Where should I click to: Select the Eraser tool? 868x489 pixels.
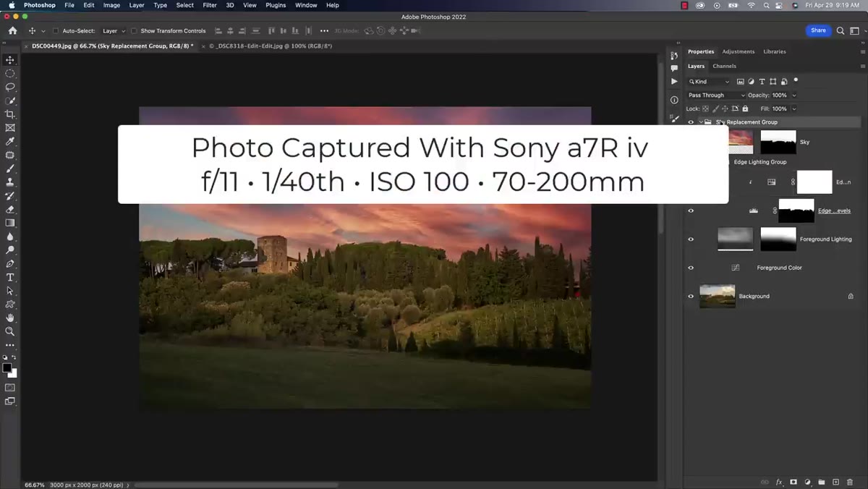(10, 209)
